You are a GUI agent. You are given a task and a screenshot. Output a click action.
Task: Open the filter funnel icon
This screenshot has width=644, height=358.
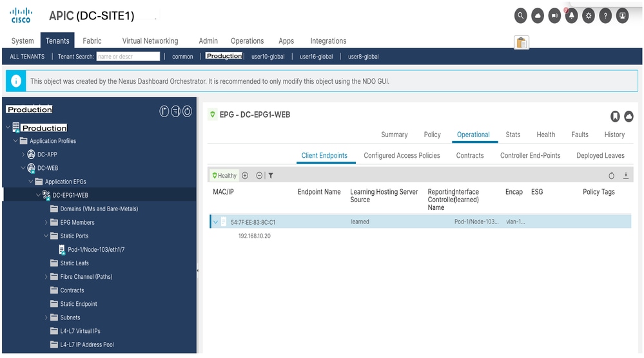click(x=271, y=176)
